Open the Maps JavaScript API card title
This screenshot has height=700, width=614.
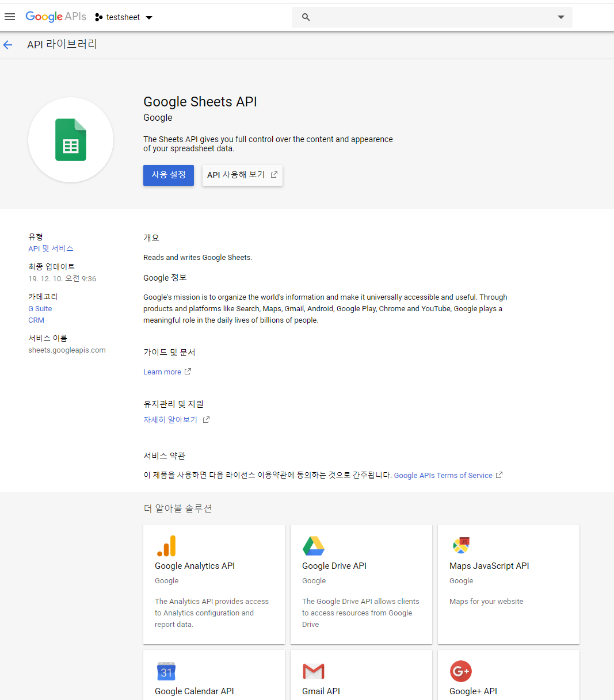(489, 566)
